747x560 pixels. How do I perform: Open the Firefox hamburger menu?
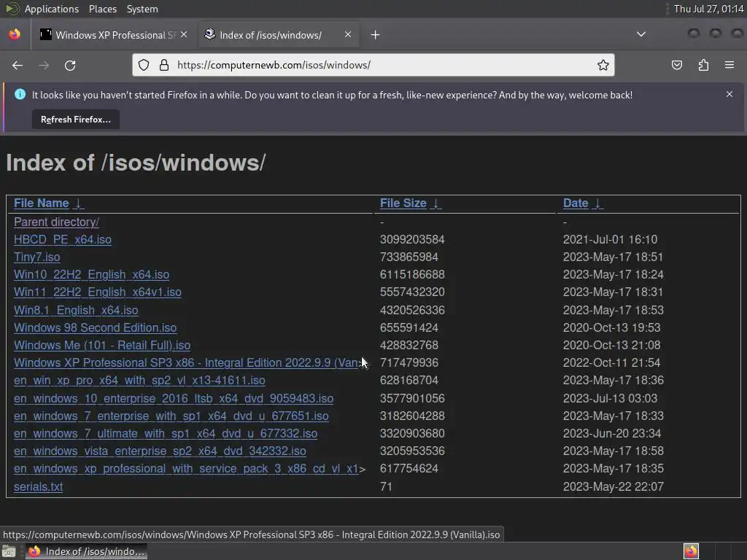coord(729,65)
